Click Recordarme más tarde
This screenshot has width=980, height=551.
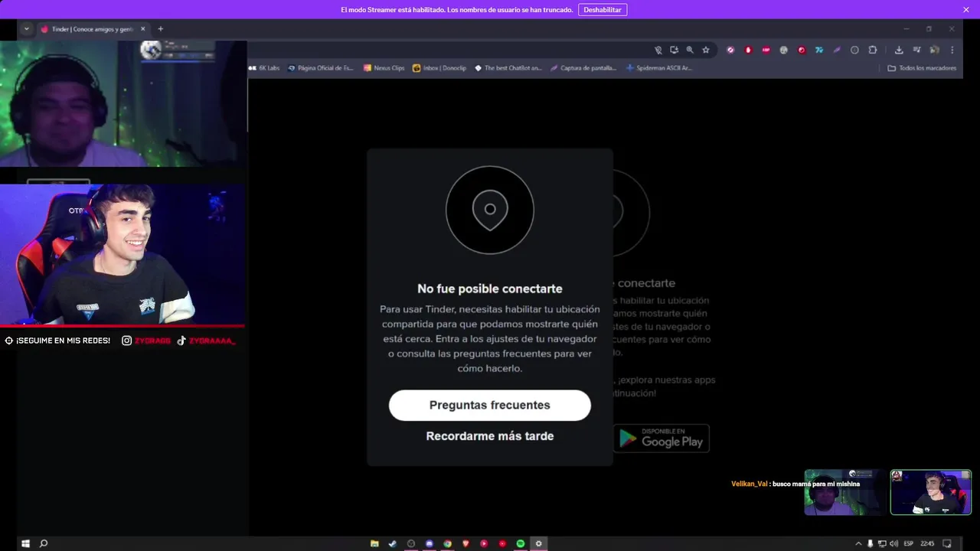pos(490,436)
